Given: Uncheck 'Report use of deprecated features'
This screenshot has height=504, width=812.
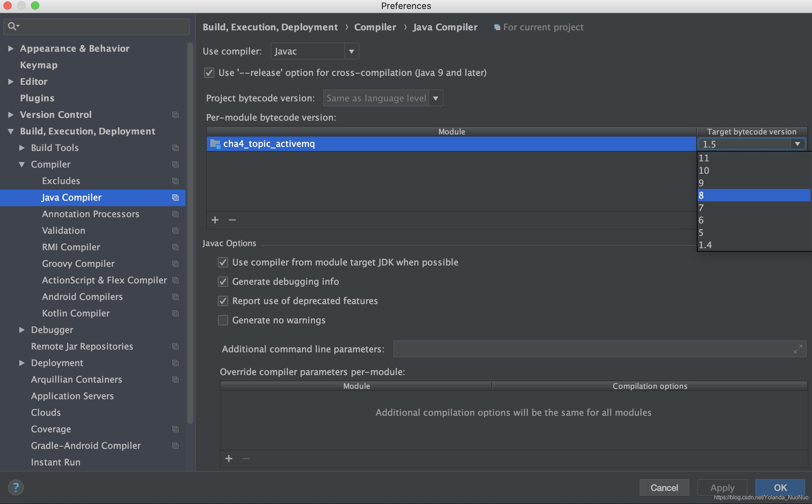Looking at the screenshot, I should click(223, 301).
